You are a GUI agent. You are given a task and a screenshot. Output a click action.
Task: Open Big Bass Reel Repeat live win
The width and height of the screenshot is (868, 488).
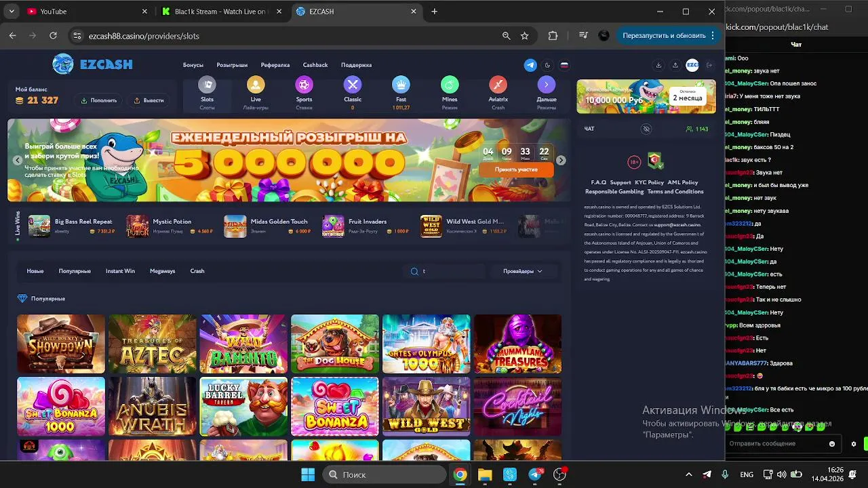tap(71, 226)
